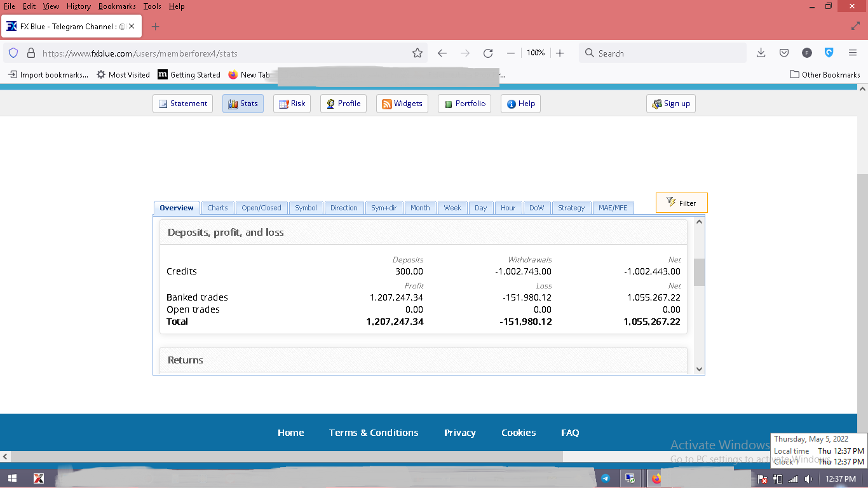Bookmark this page with the star icon
The image size is (868, 488).
pos(417,53)
